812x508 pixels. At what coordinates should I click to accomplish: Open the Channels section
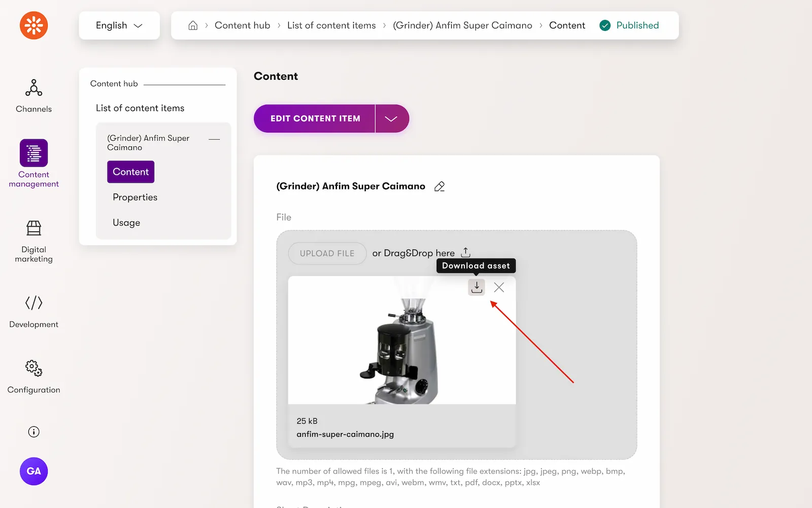(33, 96)
